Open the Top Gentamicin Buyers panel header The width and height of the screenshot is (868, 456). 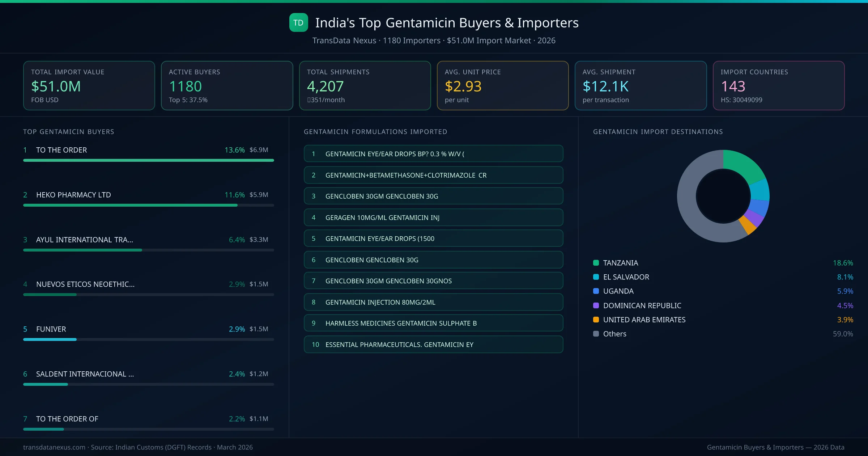(x=68, y=132)
